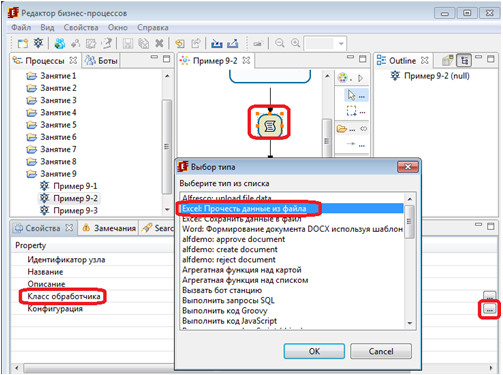The height and width of the screenshot is (375, 503).
Task: Choose Вызвать бот станцию entry
Action: [292, 290]
